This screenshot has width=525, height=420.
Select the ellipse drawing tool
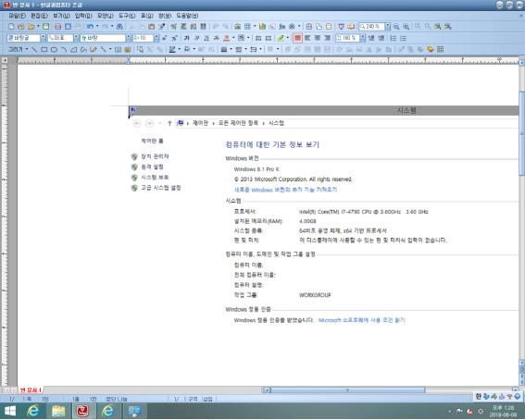click(x=54, y=49)
